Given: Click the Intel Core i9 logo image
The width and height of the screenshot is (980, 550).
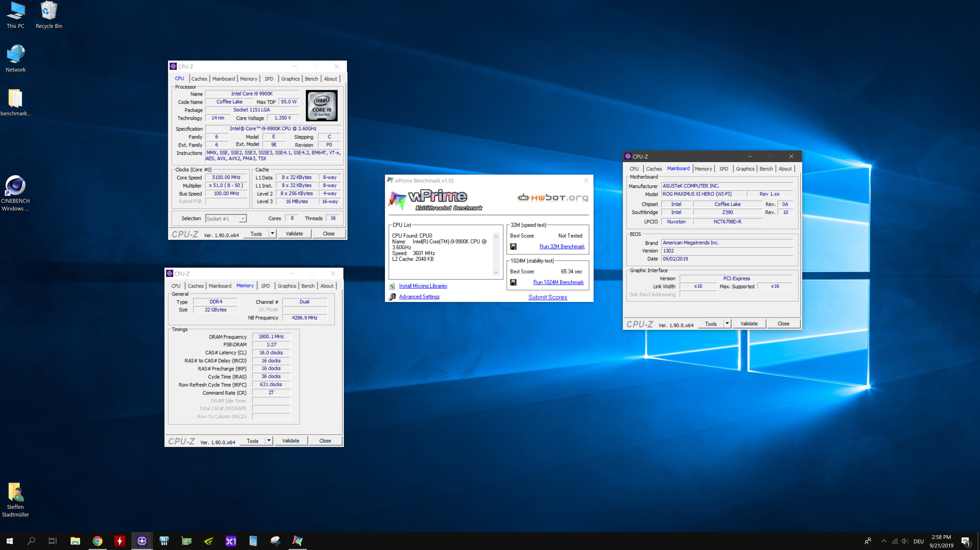Looking at the screenshot, I should click(x=321, y=106).
